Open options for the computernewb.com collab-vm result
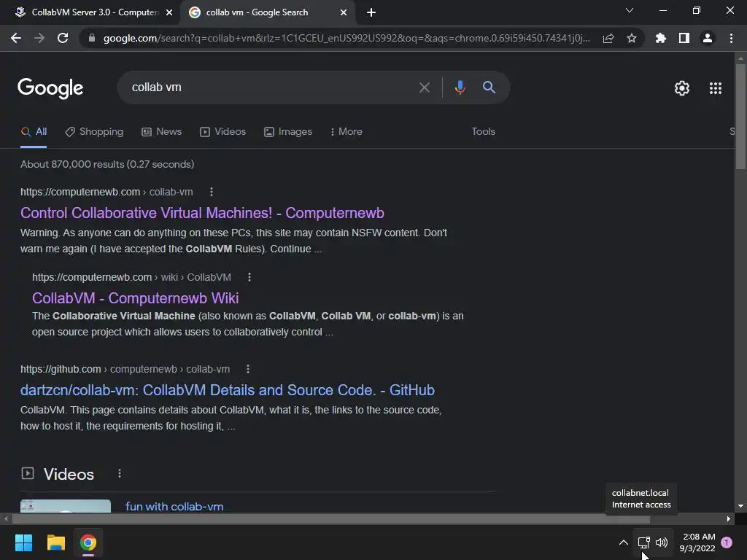Image resolution: width=747 pixels, height=560 pixels. (212, 192)
